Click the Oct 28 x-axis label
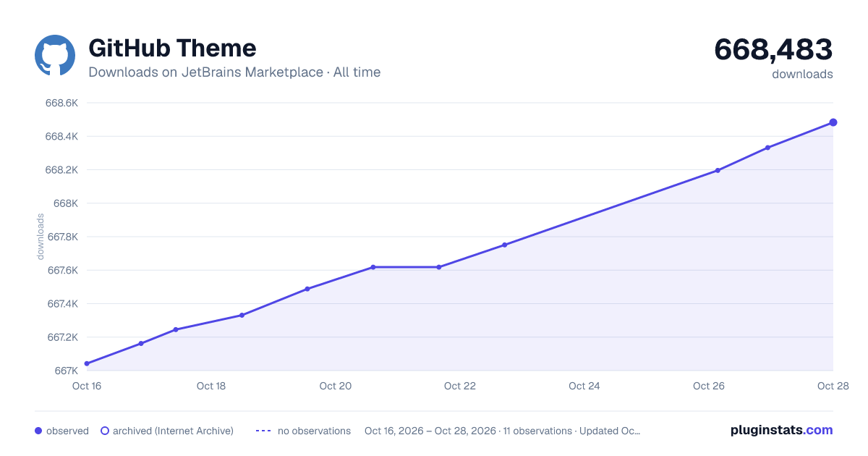 (x=833, y=386)
